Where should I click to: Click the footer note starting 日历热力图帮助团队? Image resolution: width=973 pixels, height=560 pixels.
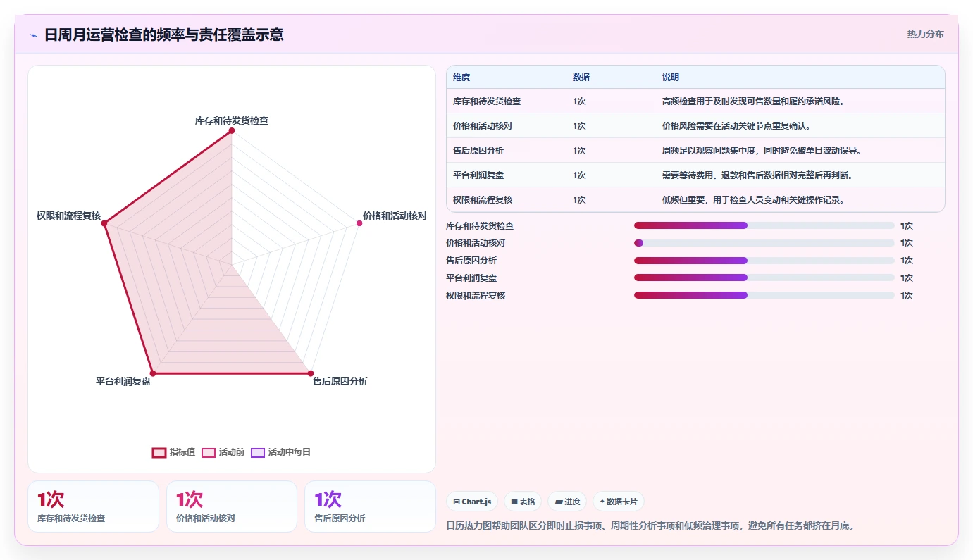click(x=650, y=525)
